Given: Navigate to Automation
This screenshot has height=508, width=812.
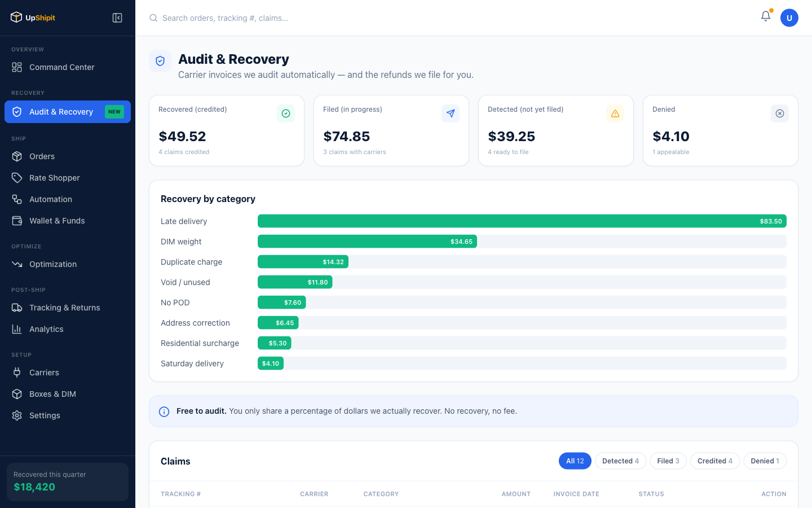Looking at the screenshot, I should coord(68,199).
